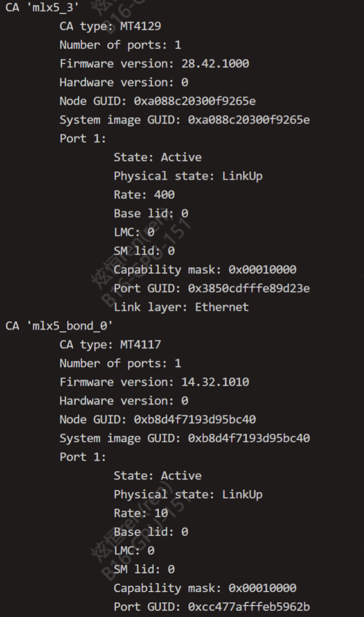The height and width of the screenshot is (617, 364).
Task: Click the firmware version 28.42.1000 value
Action: [215, 63]
